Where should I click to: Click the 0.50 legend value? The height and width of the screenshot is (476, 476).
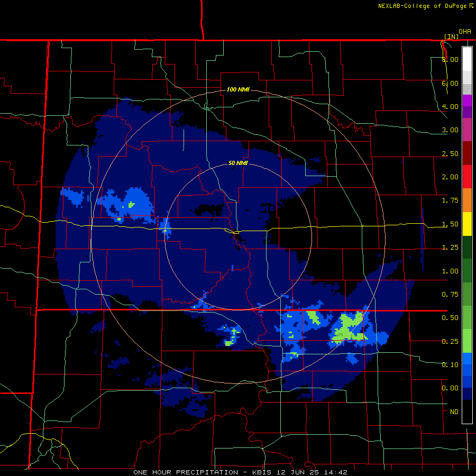click(450, 318)
